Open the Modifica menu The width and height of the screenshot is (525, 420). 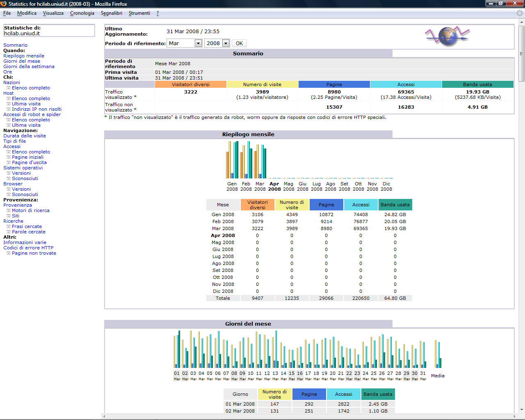(27, 13)
